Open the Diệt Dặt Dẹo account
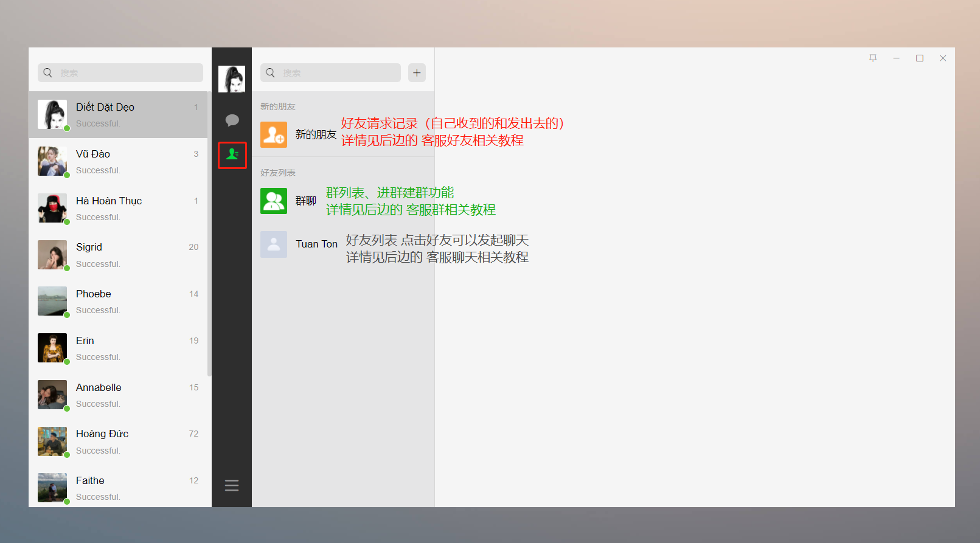 [x=119, y=114]
